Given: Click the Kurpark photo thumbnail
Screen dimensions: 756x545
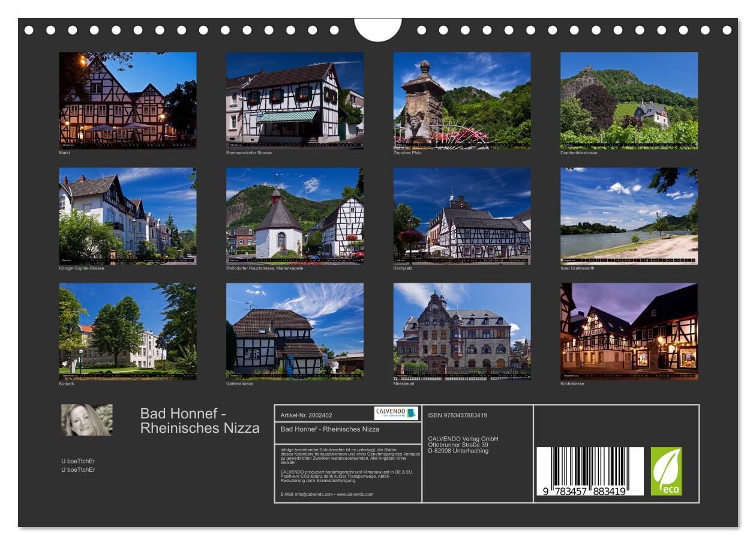Looking at the screenshot, I should pyautogui.click(x=127, y=331).
